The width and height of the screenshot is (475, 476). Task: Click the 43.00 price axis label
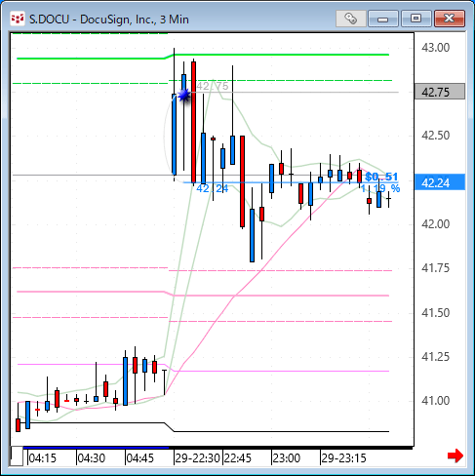[435, 48]
